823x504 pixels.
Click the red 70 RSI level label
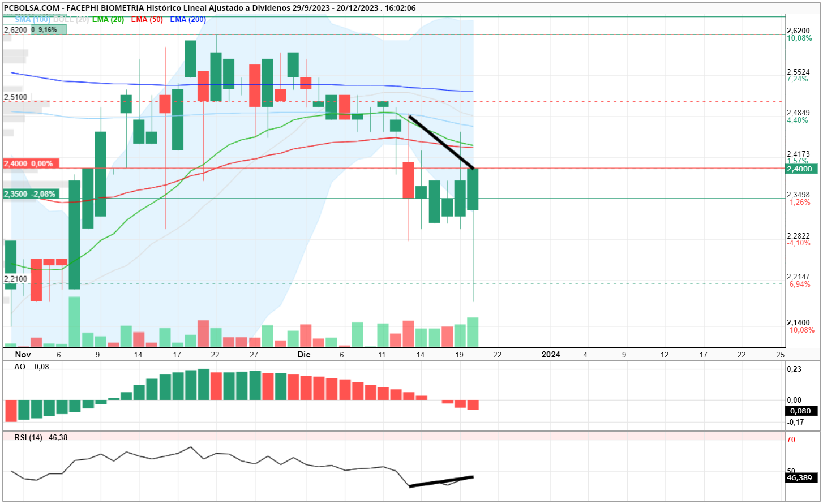pyautogui.click(x=791, y=440)
